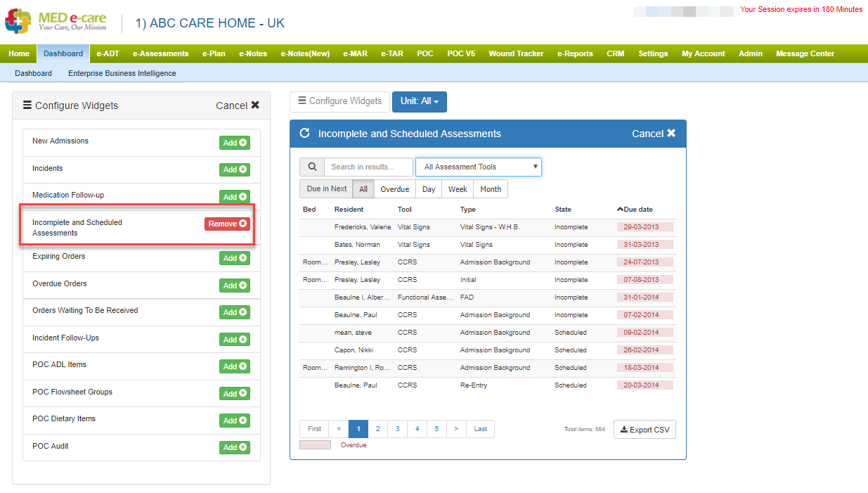Select the Overdue filter toggle
This screenshot has width=868, height=493.
394,189
